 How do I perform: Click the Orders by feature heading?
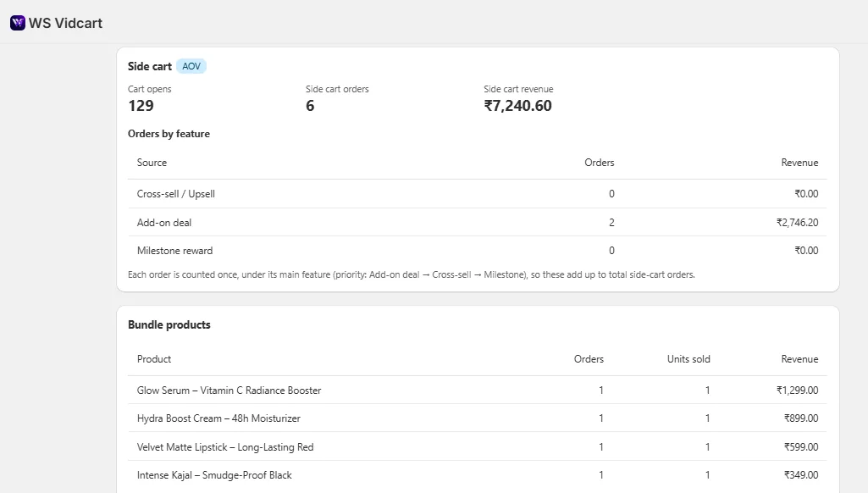click(x=169, y=134)
